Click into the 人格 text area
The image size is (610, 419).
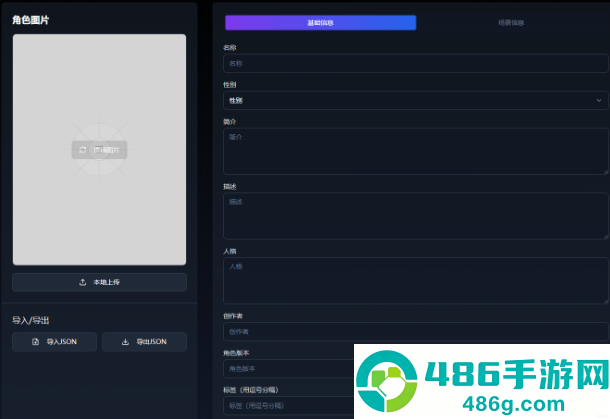tap(415, 281)
